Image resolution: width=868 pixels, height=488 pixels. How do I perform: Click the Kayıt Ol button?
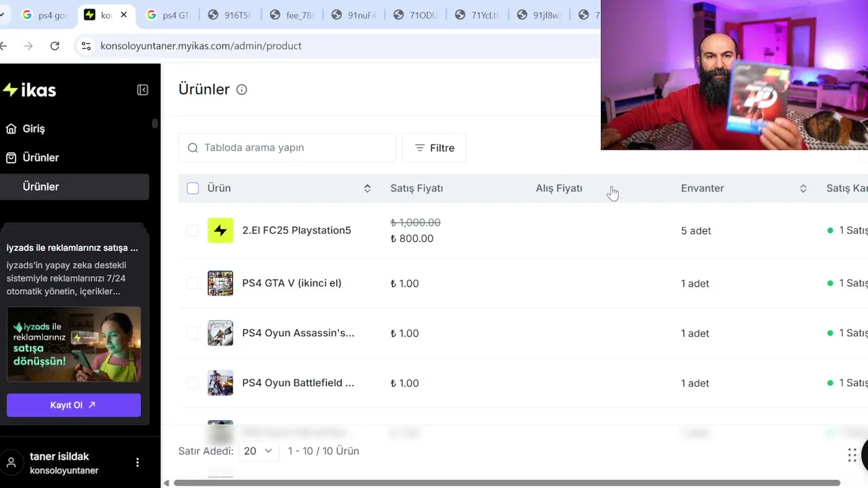[x=74, y=405]
